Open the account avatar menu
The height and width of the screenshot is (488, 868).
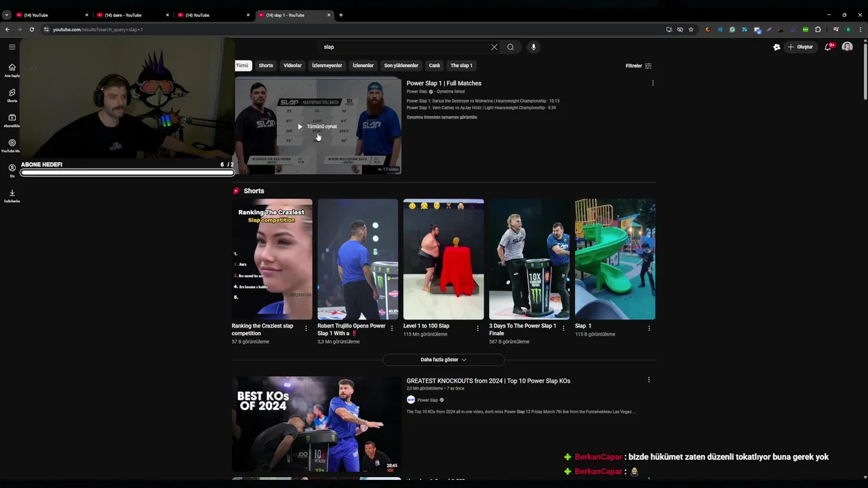(x=847, y=47)
